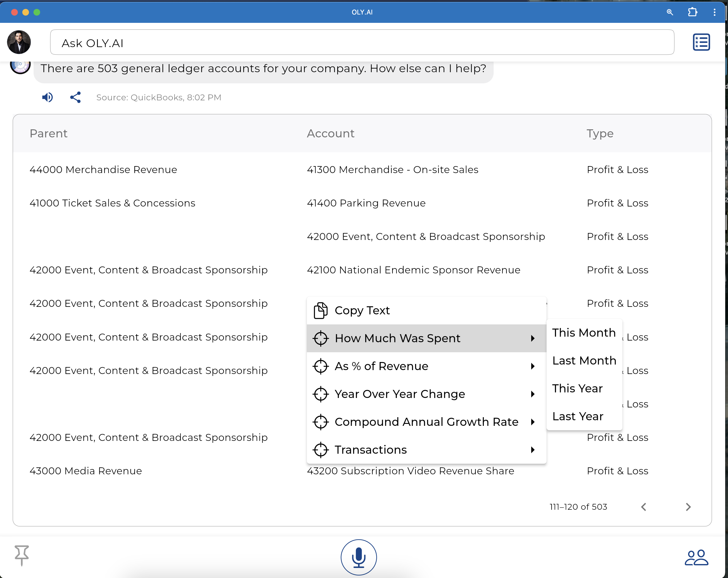
Task: Click the pin icon at bottom left
Action: point(22,555)
